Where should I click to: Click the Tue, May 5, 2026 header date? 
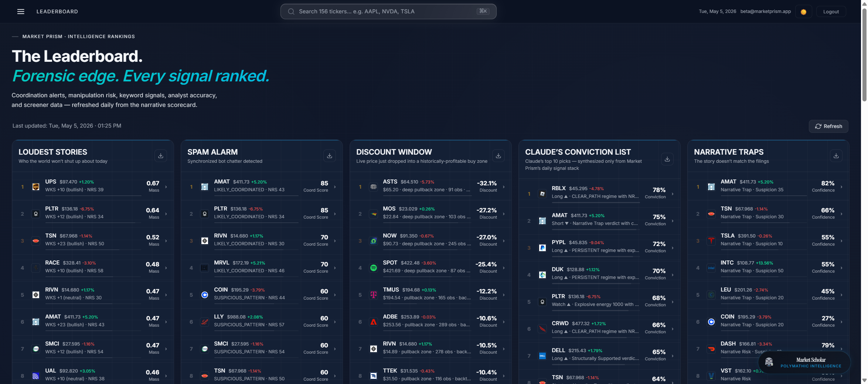pyautogui.click(x=717, y=11)
